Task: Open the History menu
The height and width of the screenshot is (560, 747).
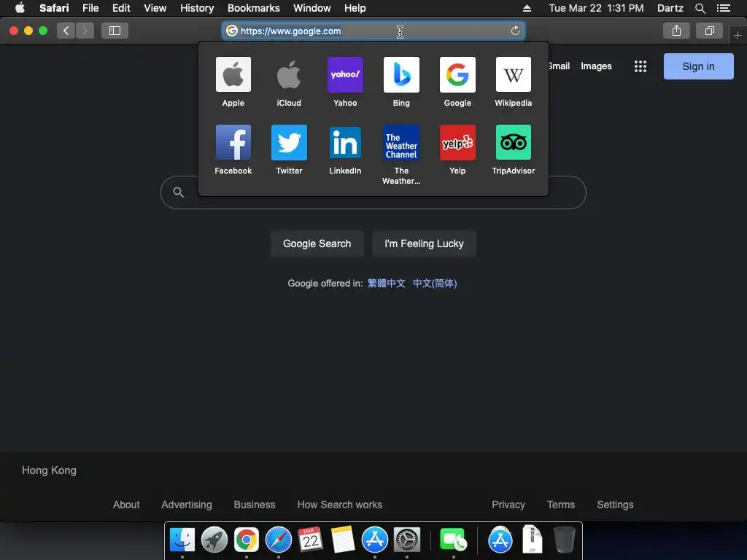Action: (197, 8)
